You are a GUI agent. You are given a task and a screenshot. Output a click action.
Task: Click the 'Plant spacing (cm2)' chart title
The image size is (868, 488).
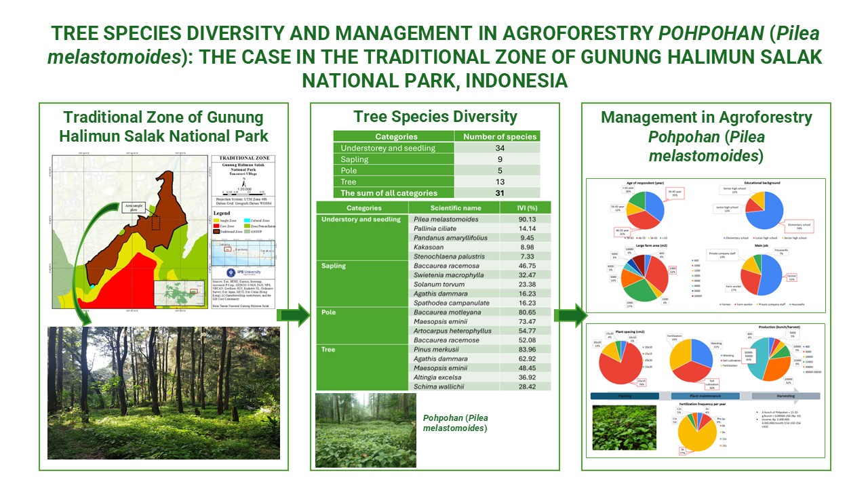click(x=630, y=331)
